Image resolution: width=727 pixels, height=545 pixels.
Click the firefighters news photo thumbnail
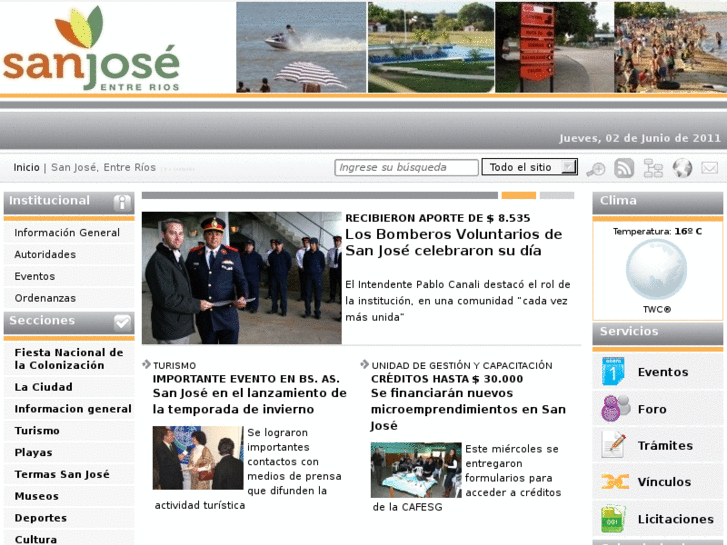tap(241, 278)
